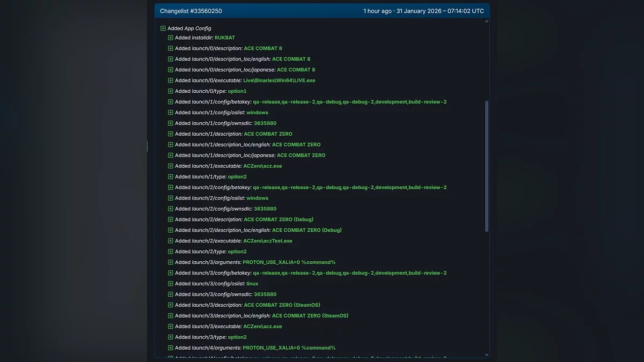Click plus icon for launch/3/config/ownsdlc row
This screenshot has width=644, height=362.
[171, 294]
